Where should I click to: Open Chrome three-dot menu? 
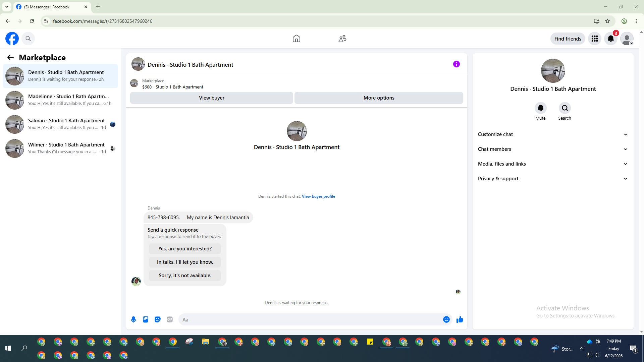click(x=636, y=21)
